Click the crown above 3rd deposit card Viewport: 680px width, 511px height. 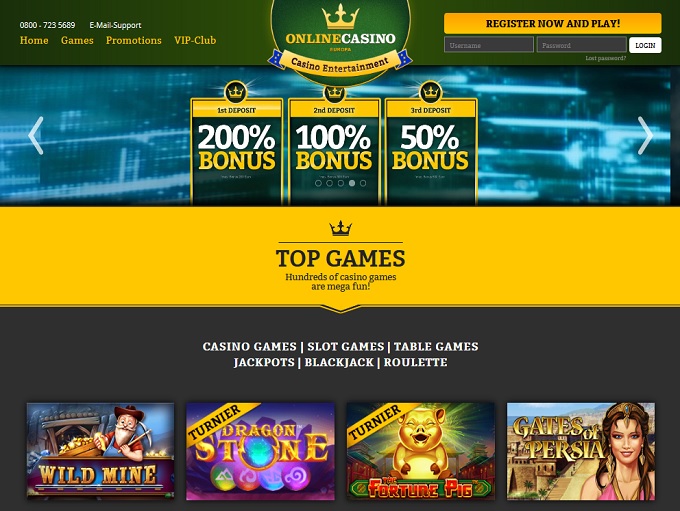tap(431, 92)
